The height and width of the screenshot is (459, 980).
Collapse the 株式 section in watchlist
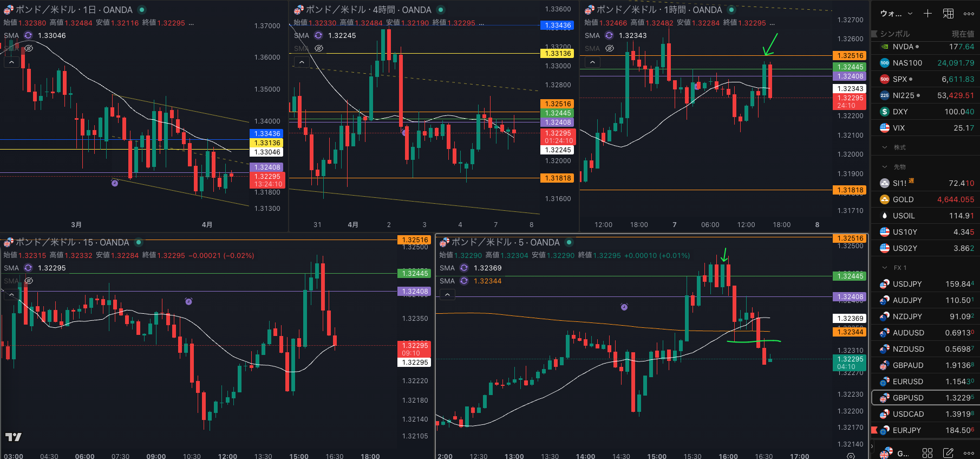[885, 147]
